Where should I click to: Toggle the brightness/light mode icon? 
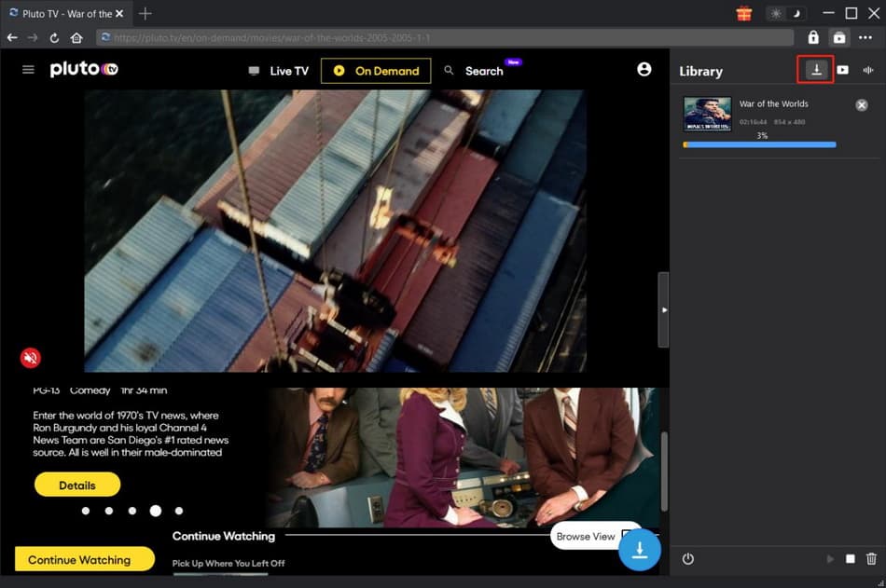click(777, 13)
